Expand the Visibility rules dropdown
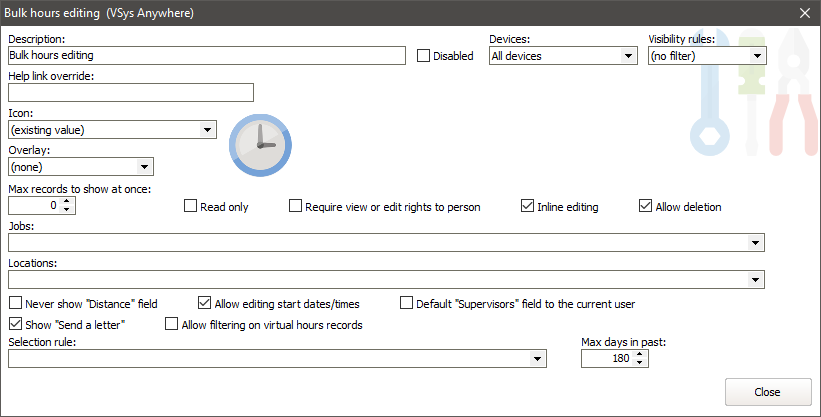The width and height of the screenshot is (821, 417). (757, 56)
